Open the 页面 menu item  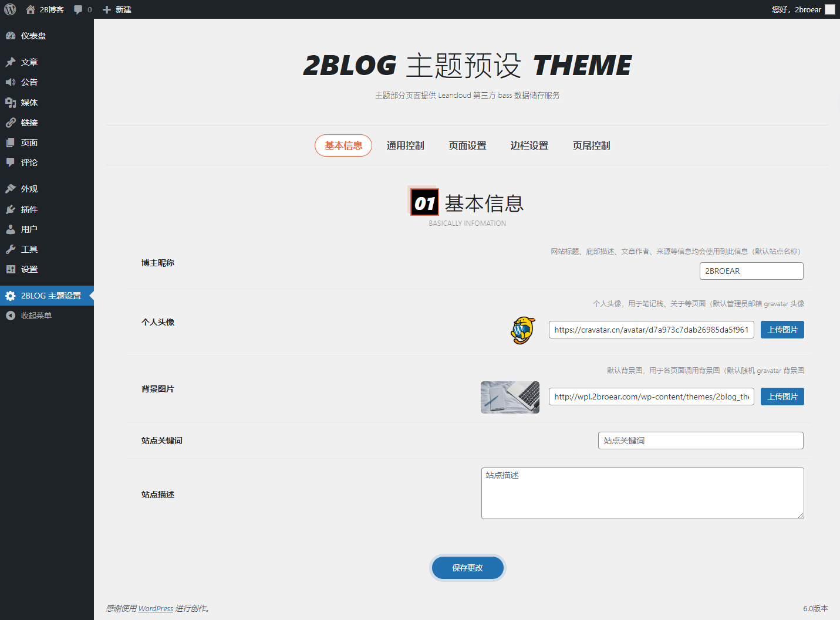[47, 143]
